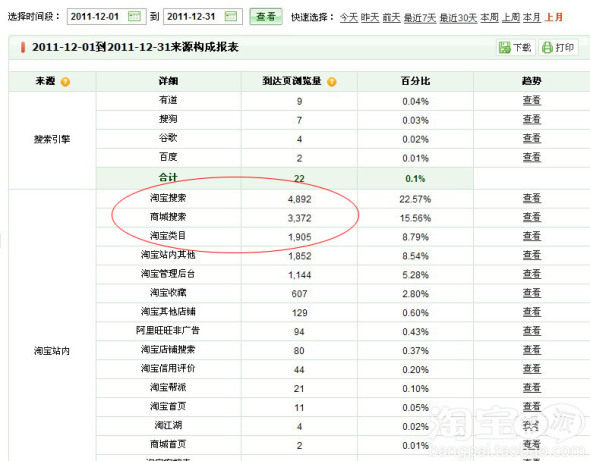Select quick range 最近7天

[x=420, y=17]
